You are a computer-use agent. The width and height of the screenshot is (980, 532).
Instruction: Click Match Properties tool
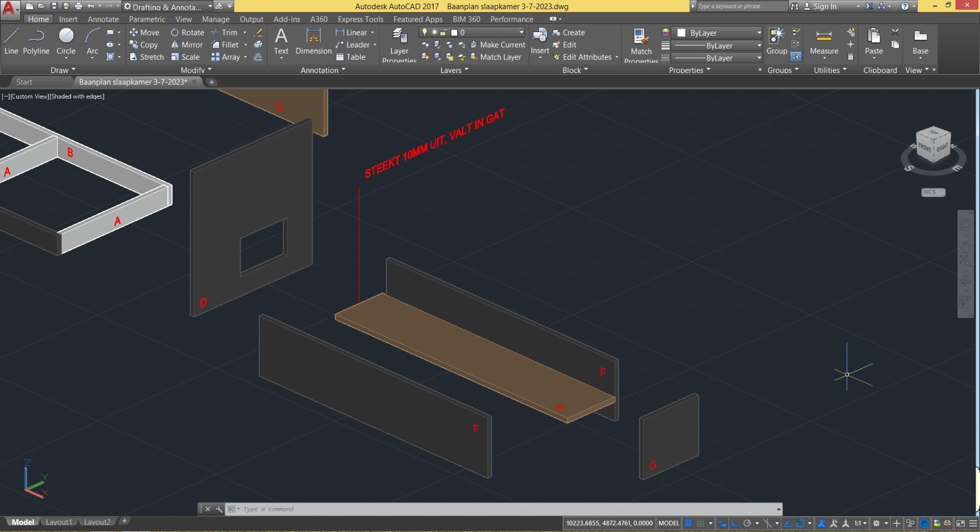coord(641,45)
